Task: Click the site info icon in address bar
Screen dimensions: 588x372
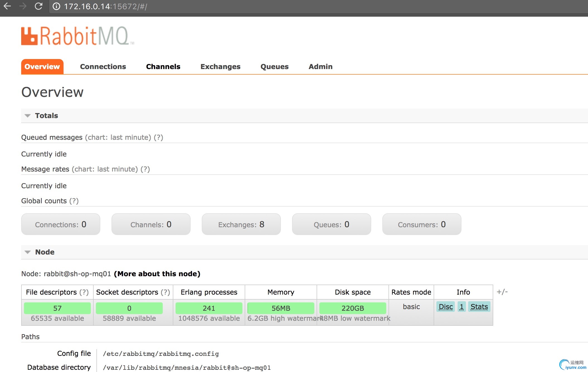Action: [56, 6]
